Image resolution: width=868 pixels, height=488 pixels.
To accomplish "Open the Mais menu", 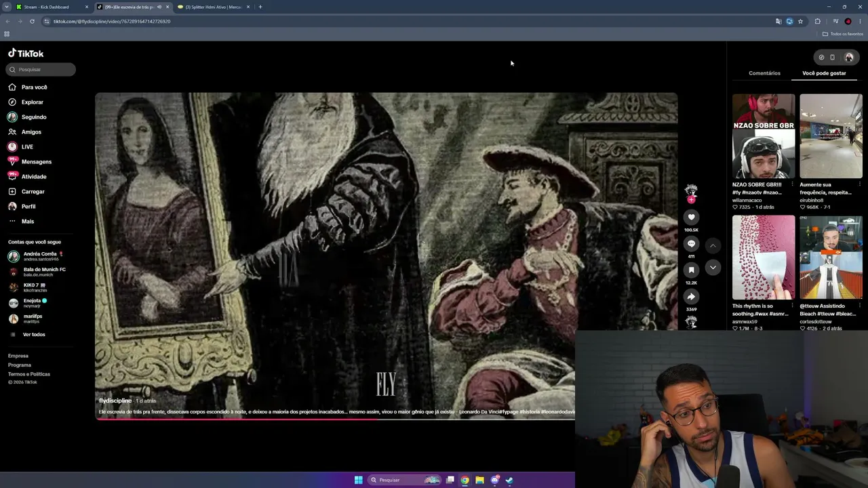I will tap(21, 222).
